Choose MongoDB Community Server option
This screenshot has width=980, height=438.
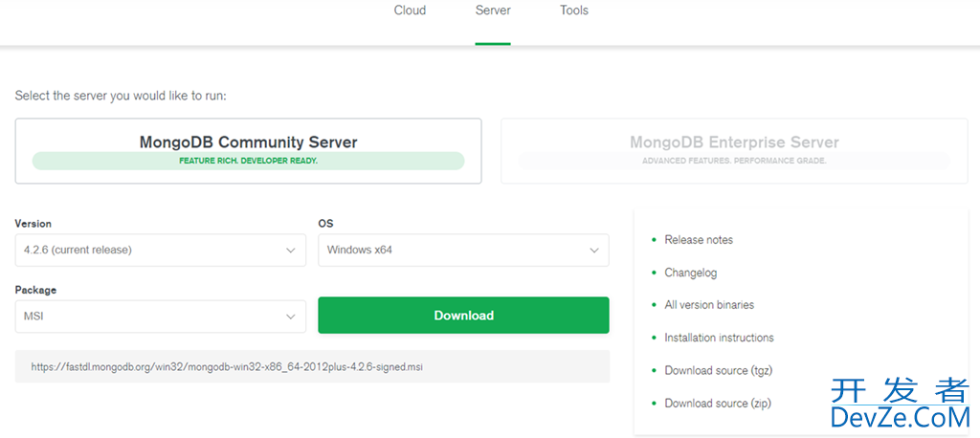[x=248, y=151]
